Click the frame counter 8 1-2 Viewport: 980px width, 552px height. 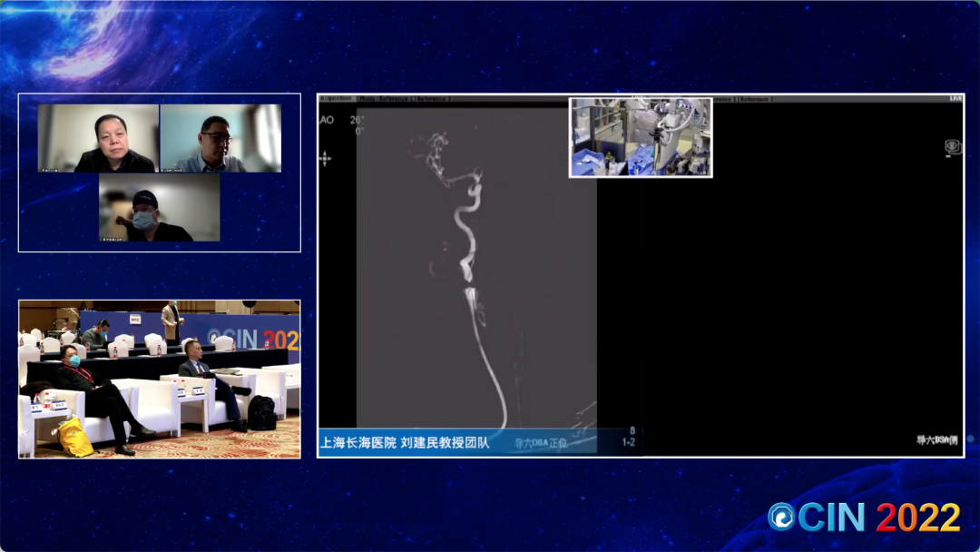click(628, 438)
